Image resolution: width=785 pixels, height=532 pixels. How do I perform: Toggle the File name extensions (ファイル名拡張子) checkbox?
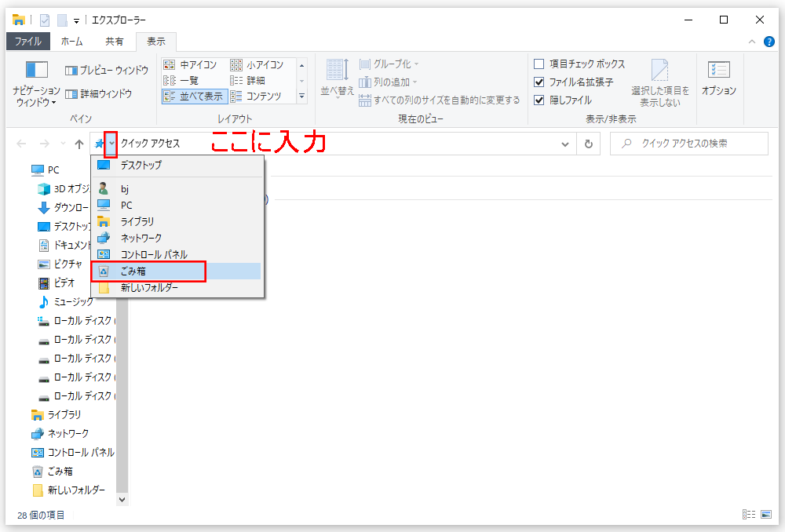539,82
